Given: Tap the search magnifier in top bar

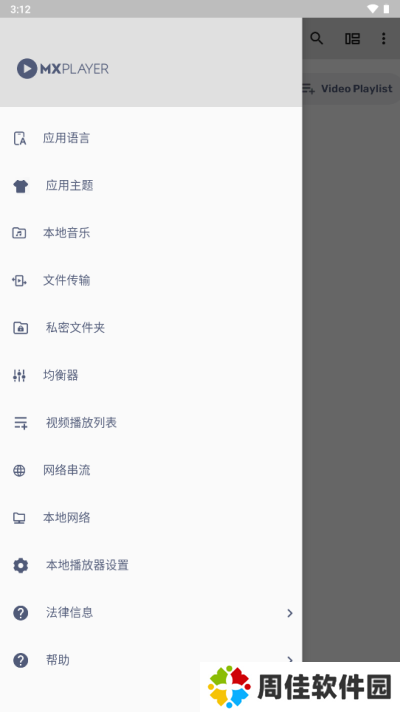Looking at the screenshot, I should click(316, 39).
